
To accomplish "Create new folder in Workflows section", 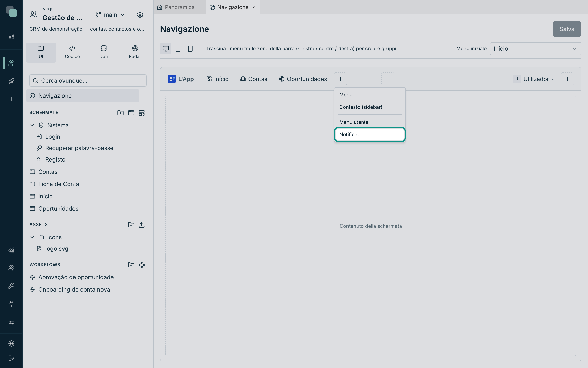I will (131, 265).
